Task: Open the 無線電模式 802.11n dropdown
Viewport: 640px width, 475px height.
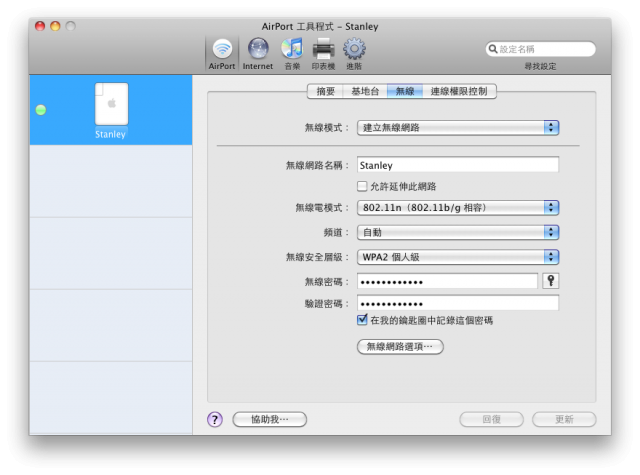Action: click(x=458, y=208)
